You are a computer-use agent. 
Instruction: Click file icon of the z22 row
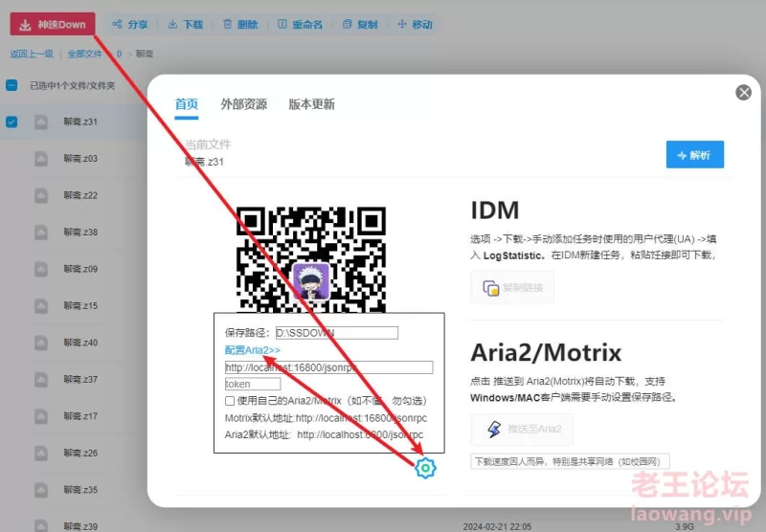[x=41, y=195]
